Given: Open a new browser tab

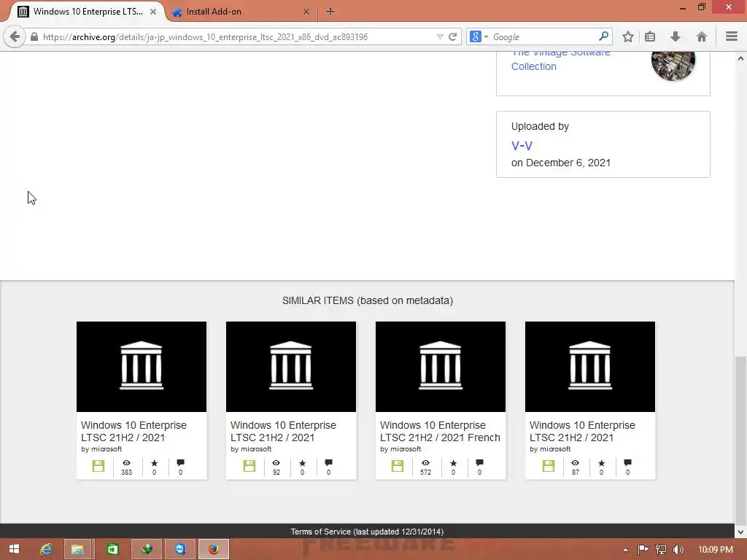Looking at the screenshot, I should [x=330, y=12].
